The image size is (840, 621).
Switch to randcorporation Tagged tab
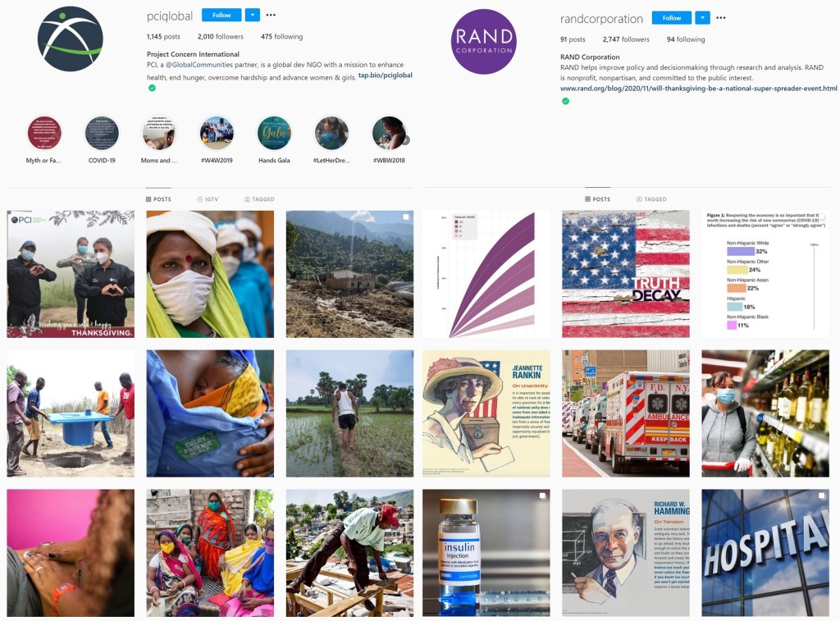[651, 199]
